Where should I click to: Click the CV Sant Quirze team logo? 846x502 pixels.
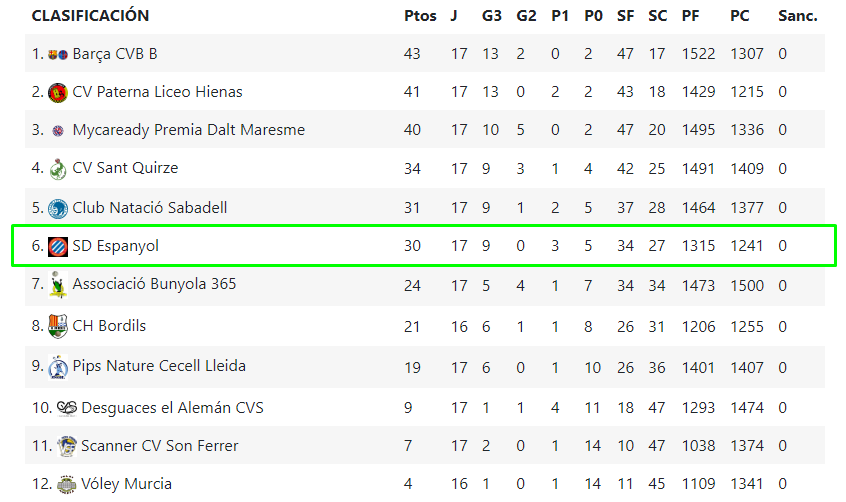pos(58,169)
